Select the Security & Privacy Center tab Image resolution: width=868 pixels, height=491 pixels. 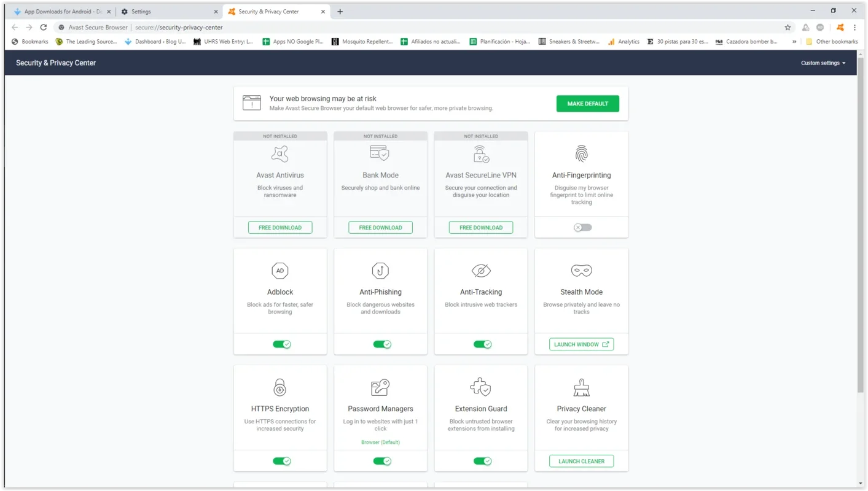pos(276,12)
